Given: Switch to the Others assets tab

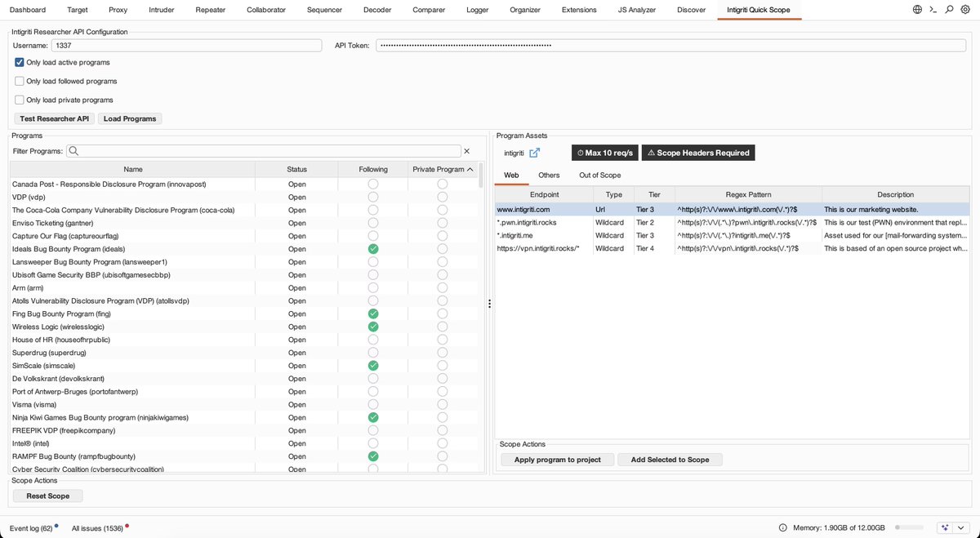Looking at the screenshot, I should [x=549, y=175].
